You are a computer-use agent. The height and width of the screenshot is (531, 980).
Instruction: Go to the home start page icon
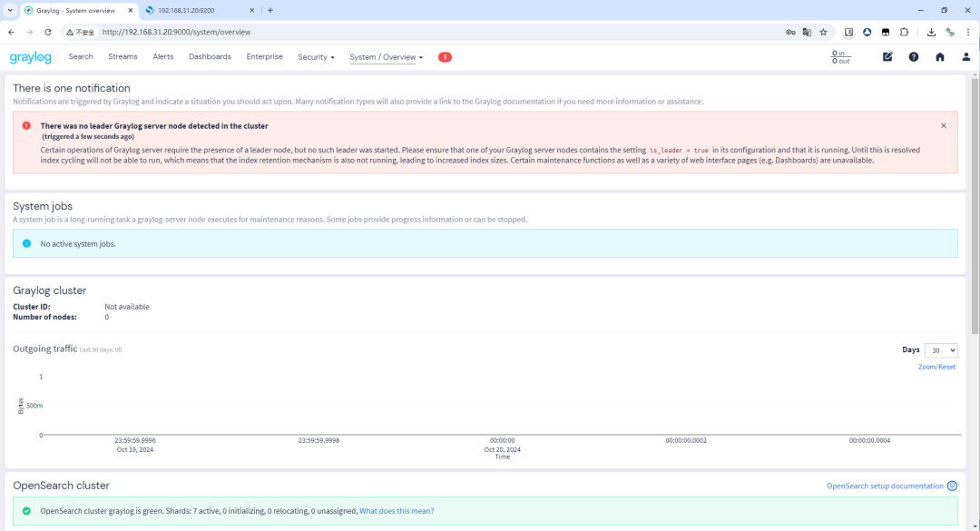point(940,57)
